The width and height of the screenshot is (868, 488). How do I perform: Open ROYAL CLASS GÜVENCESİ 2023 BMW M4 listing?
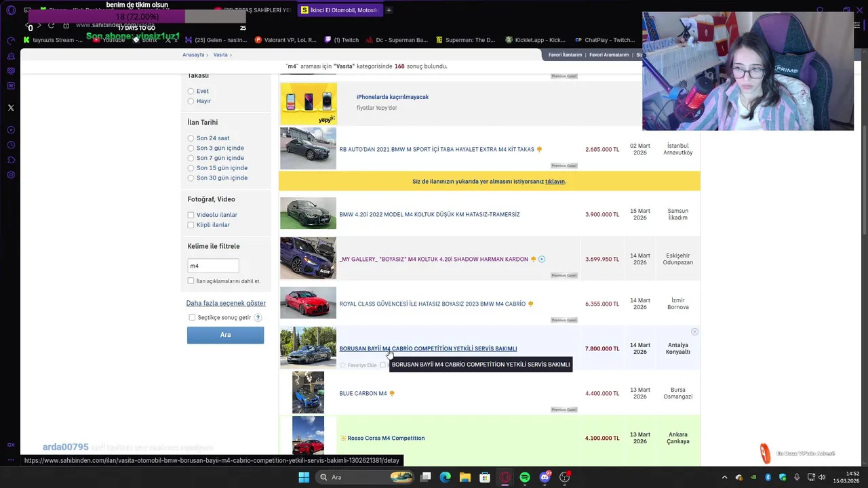coord(432,304)
